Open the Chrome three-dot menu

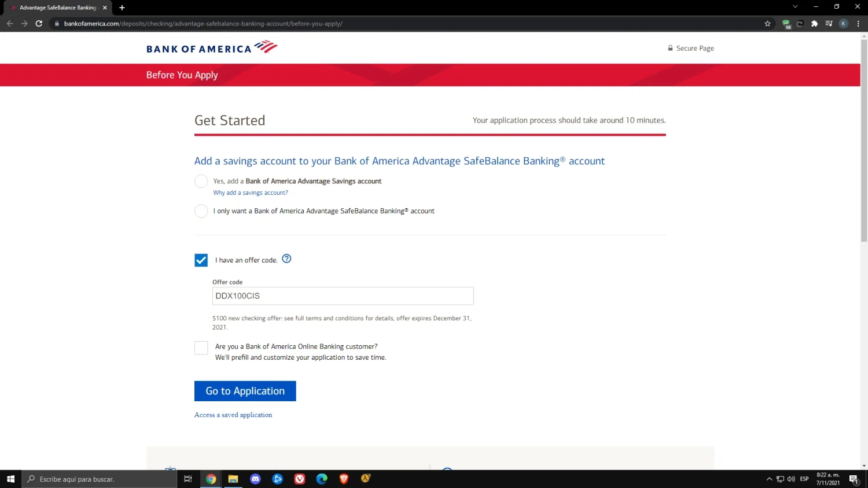(858, 24)
